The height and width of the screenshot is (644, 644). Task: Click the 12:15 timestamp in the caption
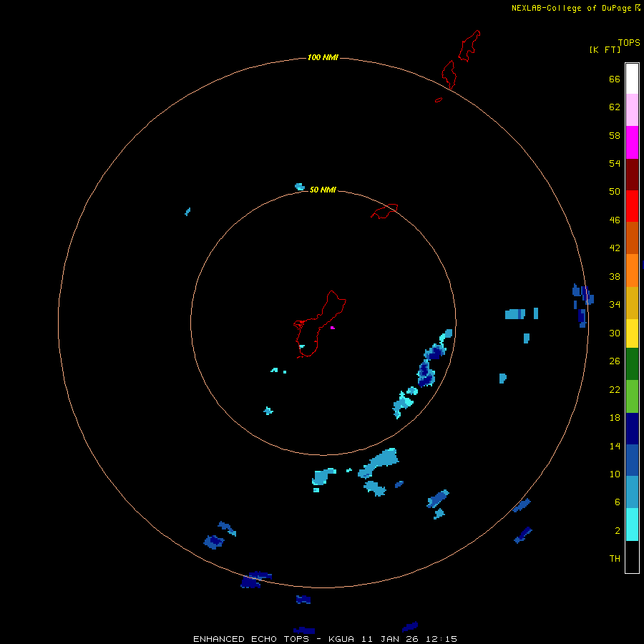tap(441, 639)
